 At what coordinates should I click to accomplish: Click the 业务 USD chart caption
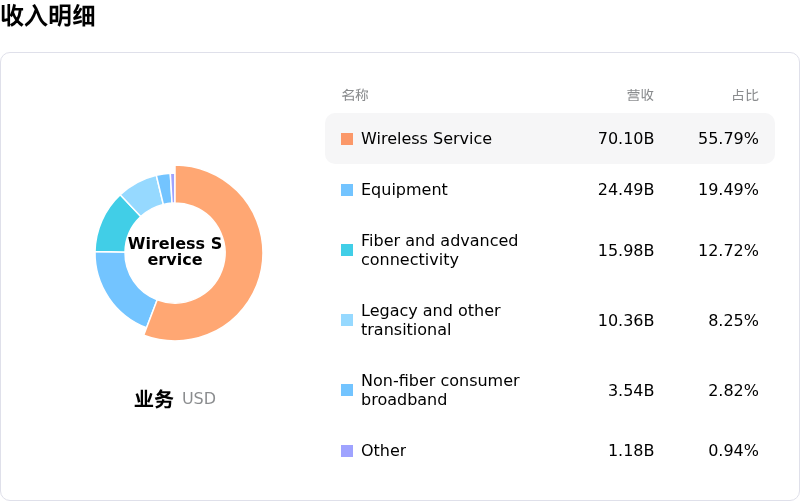pos(175,398)
